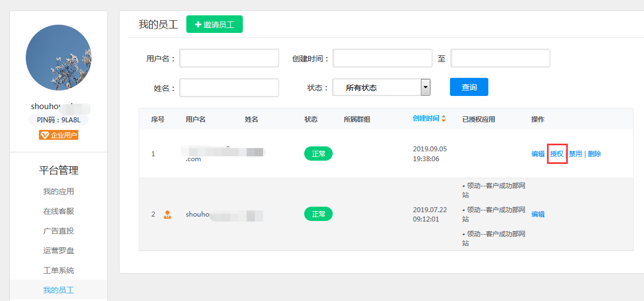The image size is (644, 301).
Task: Open Ticket System (工单系统) in sidebar
Action: (x=59, y=270)
